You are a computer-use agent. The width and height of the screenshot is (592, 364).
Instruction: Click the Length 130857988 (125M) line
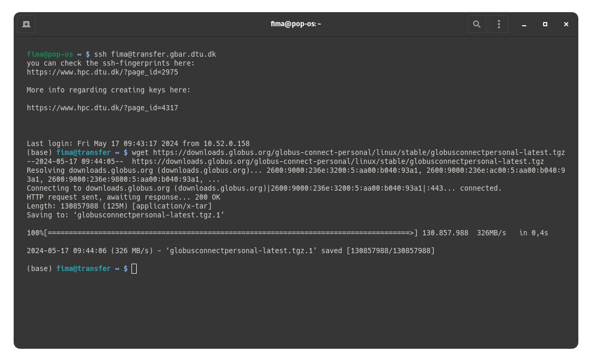pyautogui.click(x=119, y=206)
